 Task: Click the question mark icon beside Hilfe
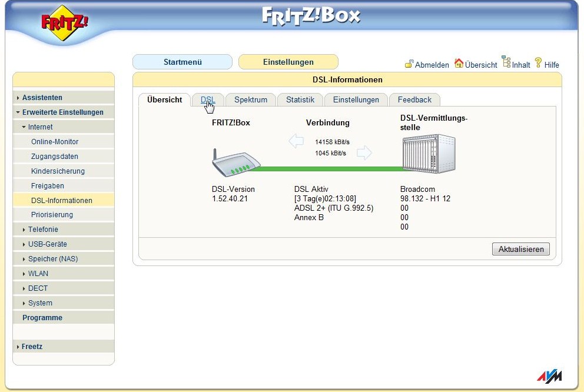[538, 62]
